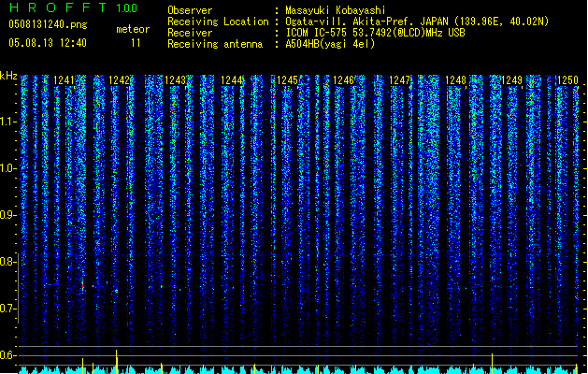Click the 1244 time marker
Image resolution: width=588 pixels, height=374 pixels.
point(232,80)
